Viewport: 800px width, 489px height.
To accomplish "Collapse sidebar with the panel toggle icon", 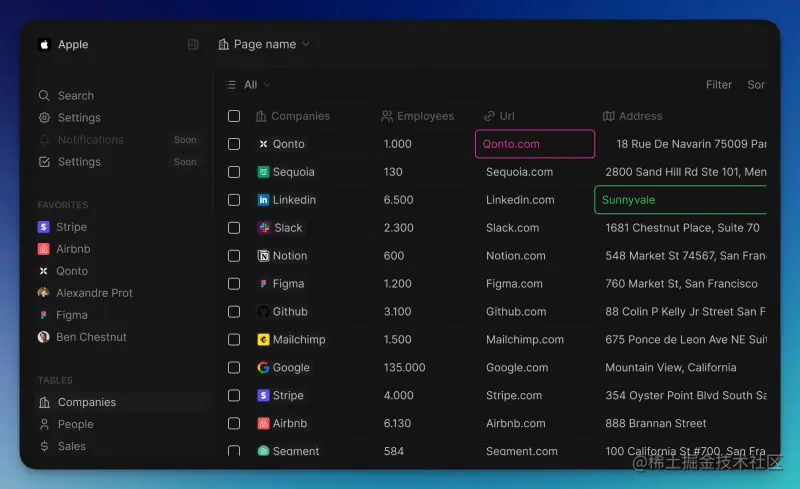I will pyautogui.click(x=193, y=44).
